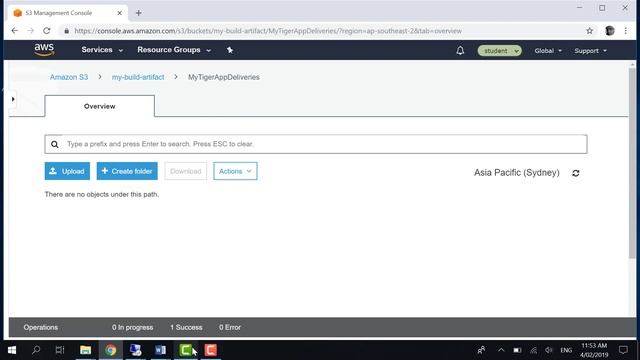This screenshot has width=640, height=360.
Task: Open the notifications bell
Action: [x=460, y=51]
